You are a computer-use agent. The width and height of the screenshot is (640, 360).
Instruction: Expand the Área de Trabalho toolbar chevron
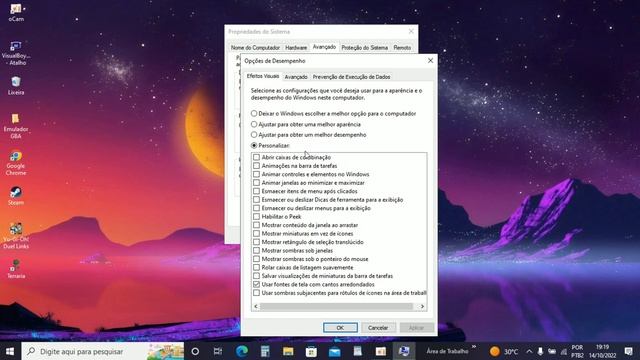tap(473, 347)
